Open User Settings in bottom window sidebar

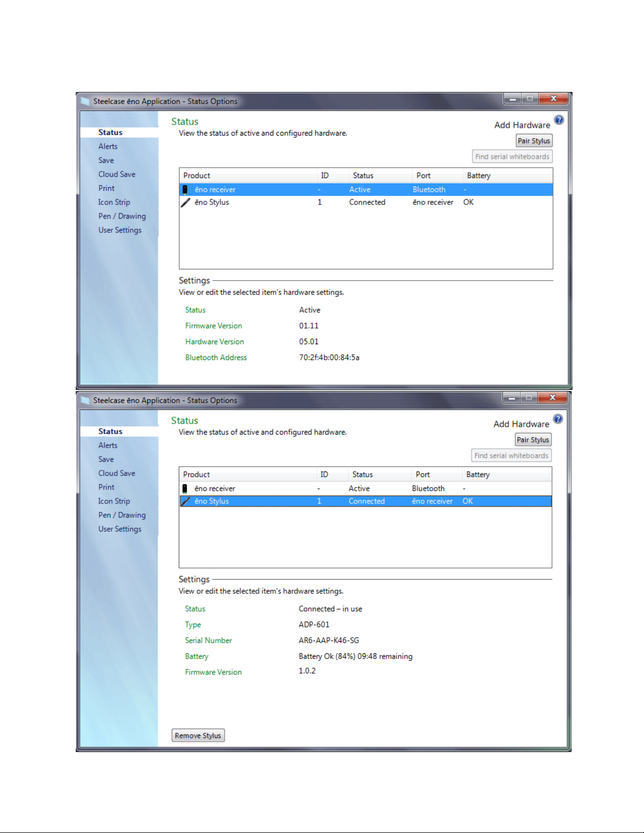click(120, 529)
